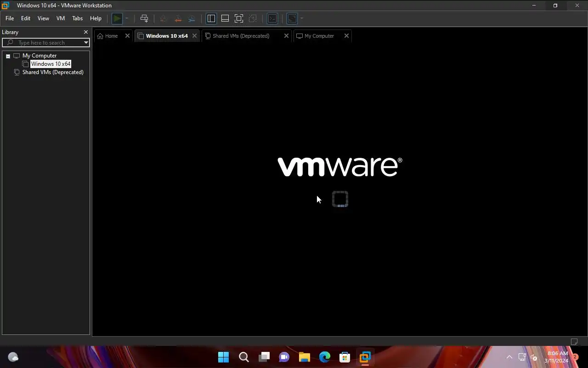Click the Manage Snapshots wrench icon
This screenshot has height=368, width=588.
pos(192,18)
